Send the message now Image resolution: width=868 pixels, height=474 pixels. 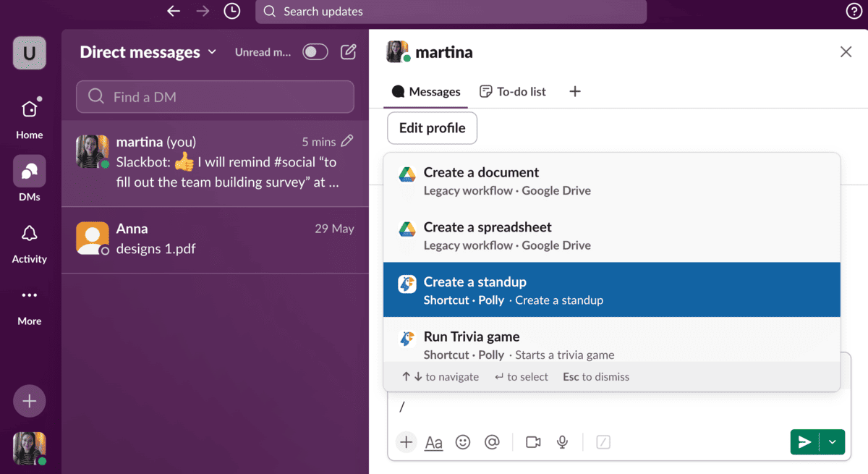(x=804, y=442)
